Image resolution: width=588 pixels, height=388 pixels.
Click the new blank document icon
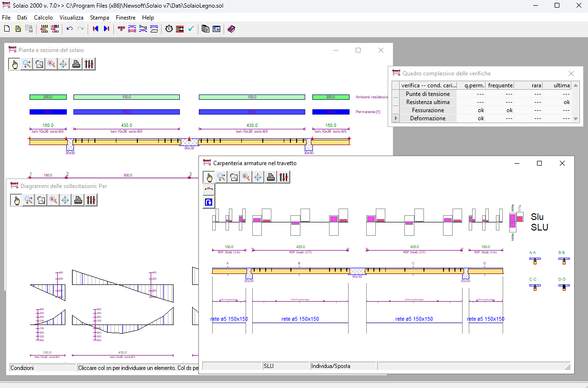tap(7, 29)
